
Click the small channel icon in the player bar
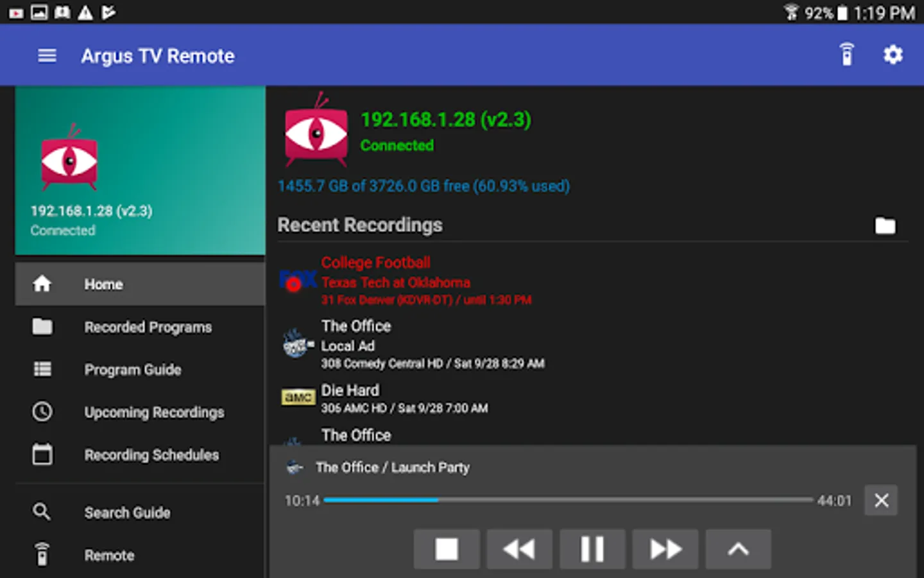[x=295, y=468]
